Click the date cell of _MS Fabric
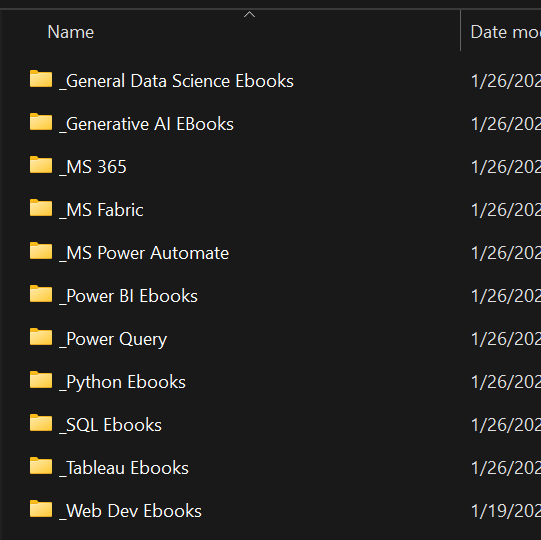Viewport: 541px width, 540px height. click(506, 210)
